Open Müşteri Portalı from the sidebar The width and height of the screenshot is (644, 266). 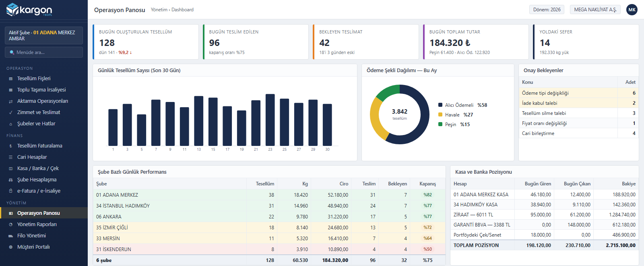pyautogui.click(x=44, y=247)
